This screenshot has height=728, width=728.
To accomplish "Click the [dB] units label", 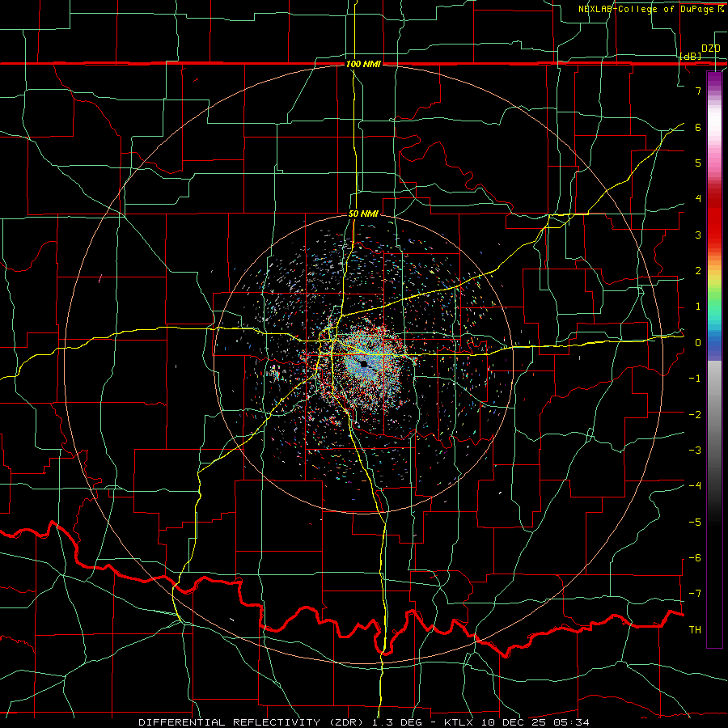I will 691,56.
